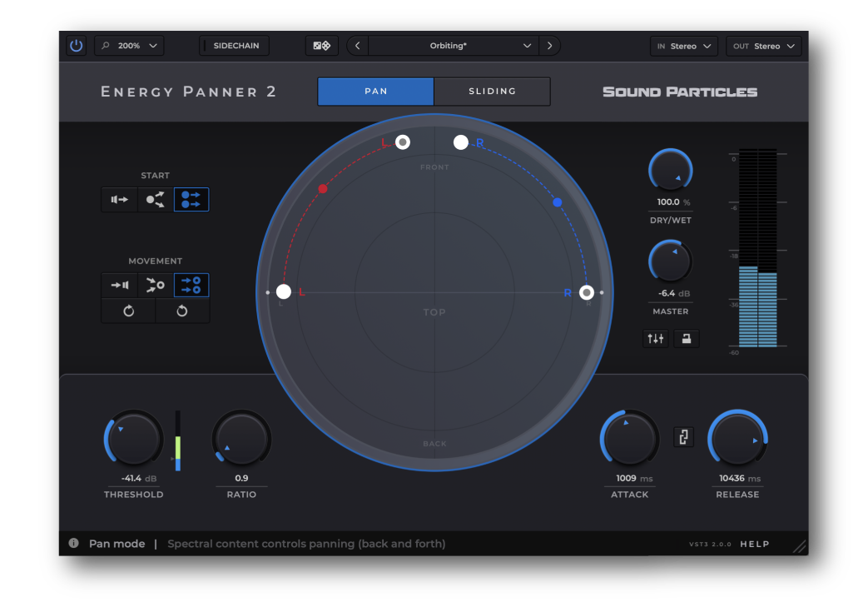Screen dimensions: 868x602
Task: Click the dice randomize icon
Action: [x=321, y=46]
